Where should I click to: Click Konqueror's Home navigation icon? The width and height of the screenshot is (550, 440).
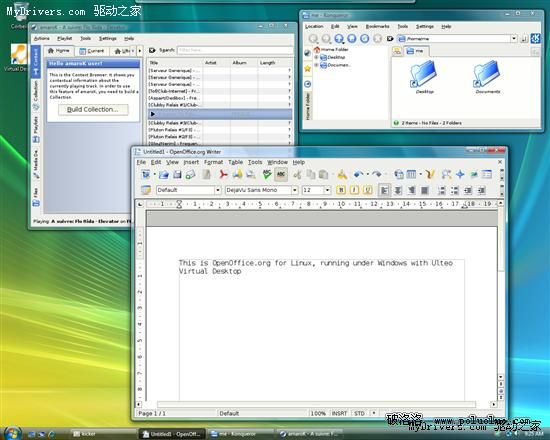pos(352,39)
